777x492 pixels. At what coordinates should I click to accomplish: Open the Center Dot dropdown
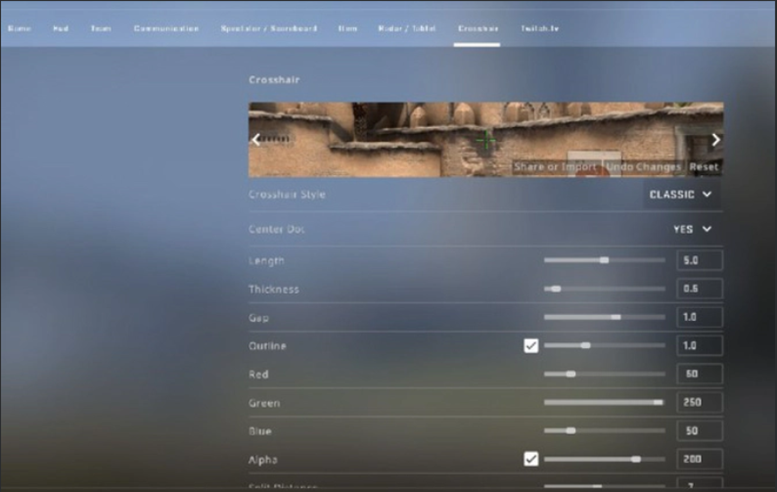[693, 229]
